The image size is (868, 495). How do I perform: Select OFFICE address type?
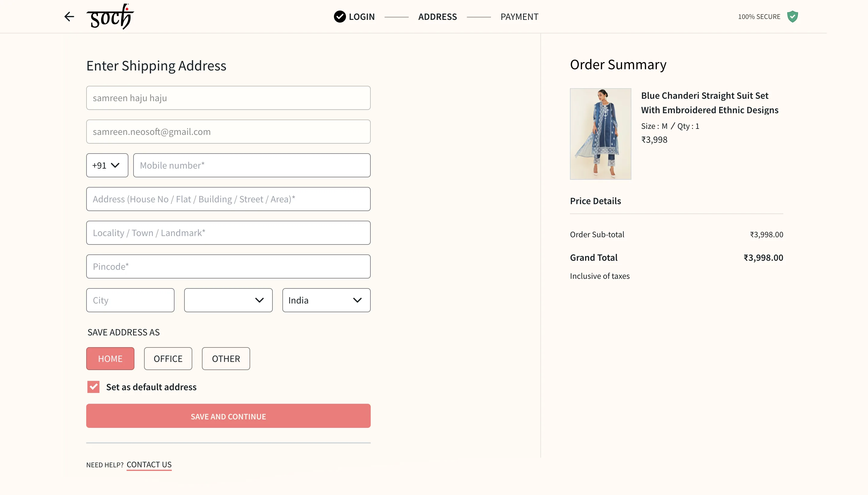coord(168,359)
